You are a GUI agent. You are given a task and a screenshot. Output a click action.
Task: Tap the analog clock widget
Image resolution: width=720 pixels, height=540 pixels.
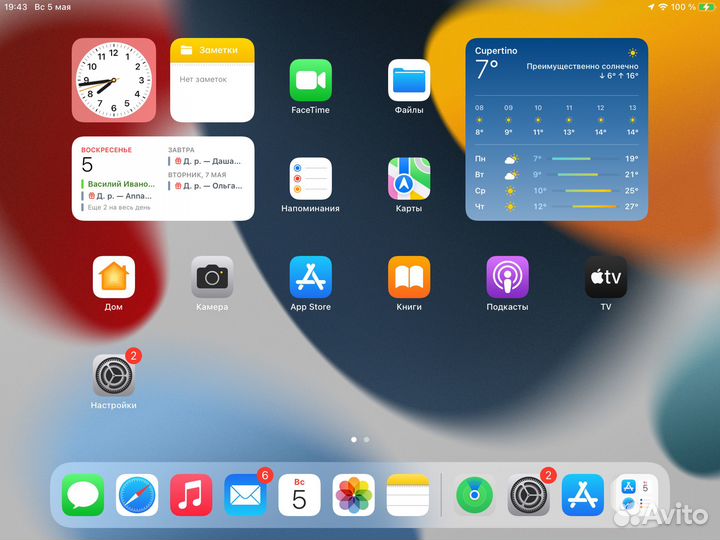point(114,80)
